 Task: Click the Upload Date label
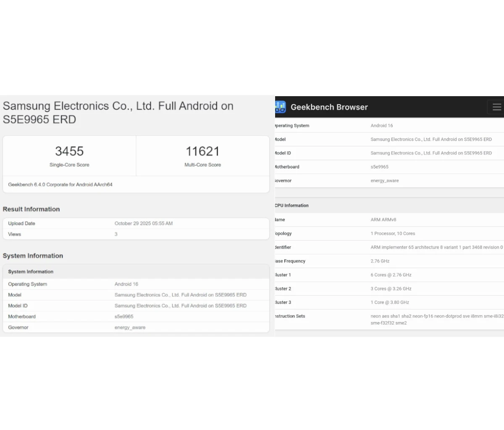click(x=21, y=223)
